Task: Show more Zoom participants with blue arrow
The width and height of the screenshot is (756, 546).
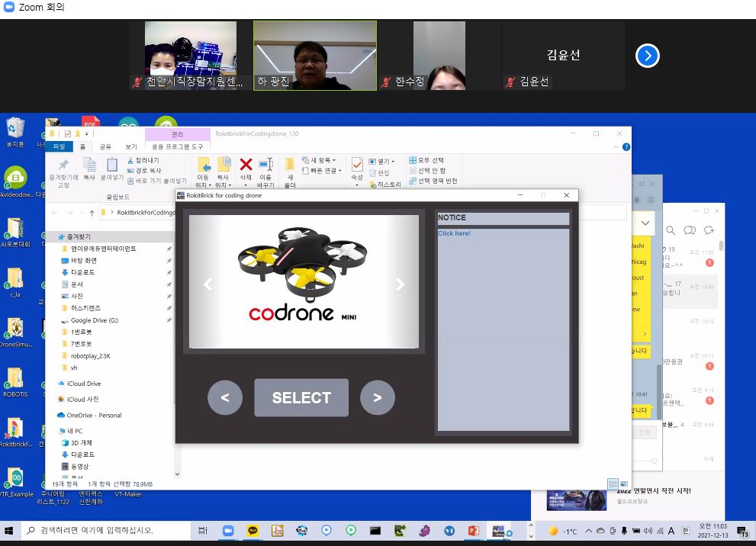Action: tap(647, 56)
